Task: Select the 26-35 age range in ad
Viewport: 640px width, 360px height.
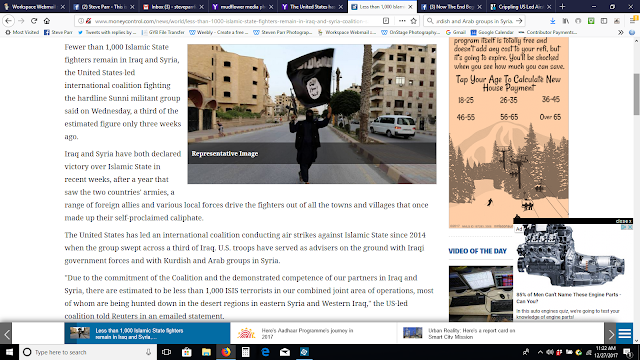Action: pyautogui.click(x=508, y=100)
